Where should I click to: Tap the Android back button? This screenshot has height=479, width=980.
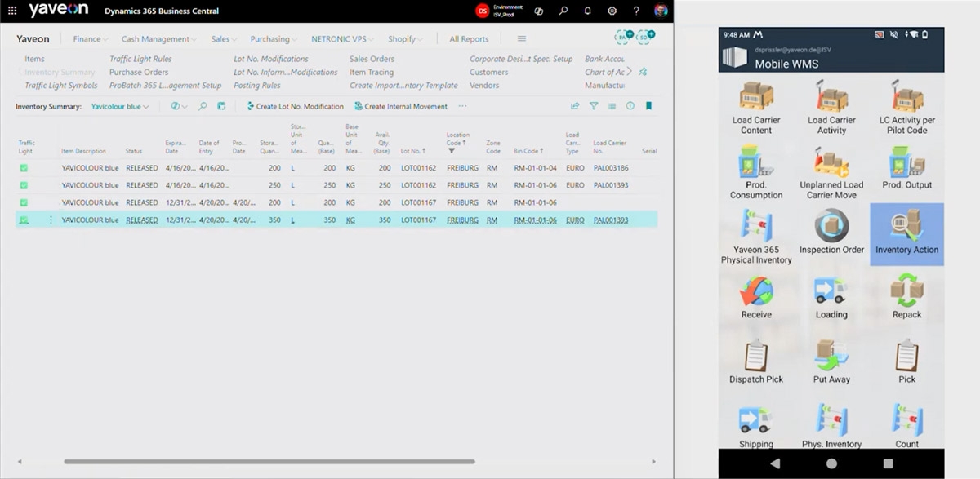click(x=774, y=463)
